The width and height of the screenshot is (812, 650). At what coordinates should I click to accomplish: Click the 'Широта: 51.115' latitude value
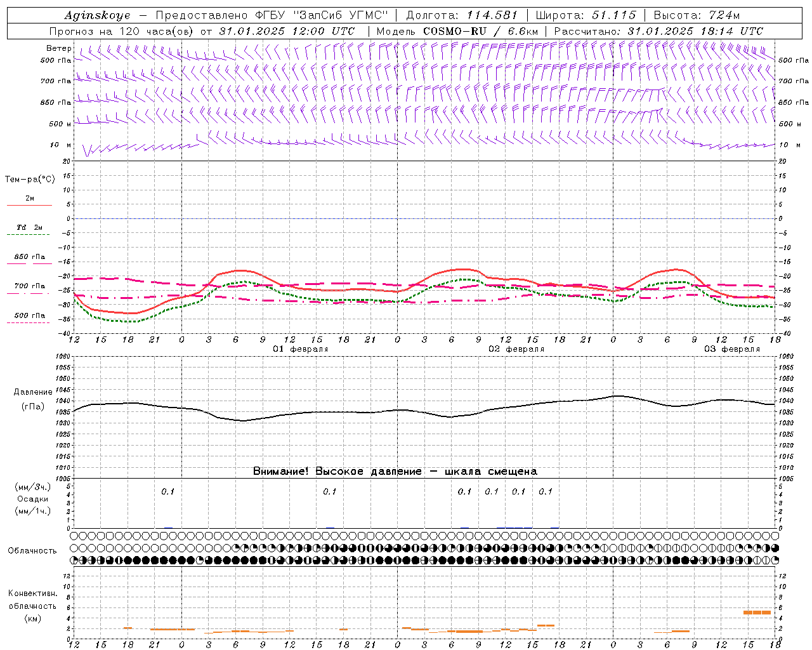click(x=586, y=15)
